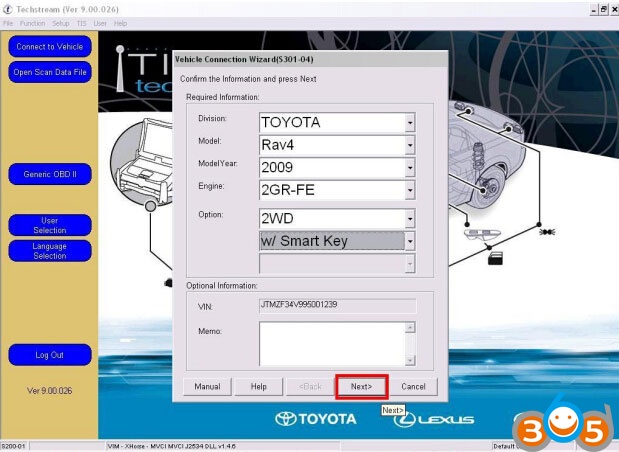619x452 pixels.
Task: Open Language Selection
Action: (x=50, y=251)
